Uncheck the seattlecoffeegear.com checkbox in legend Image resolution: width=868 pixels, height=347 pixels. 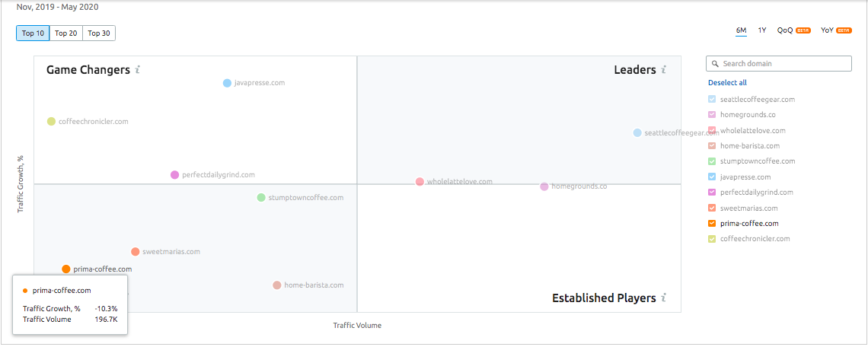712,100
